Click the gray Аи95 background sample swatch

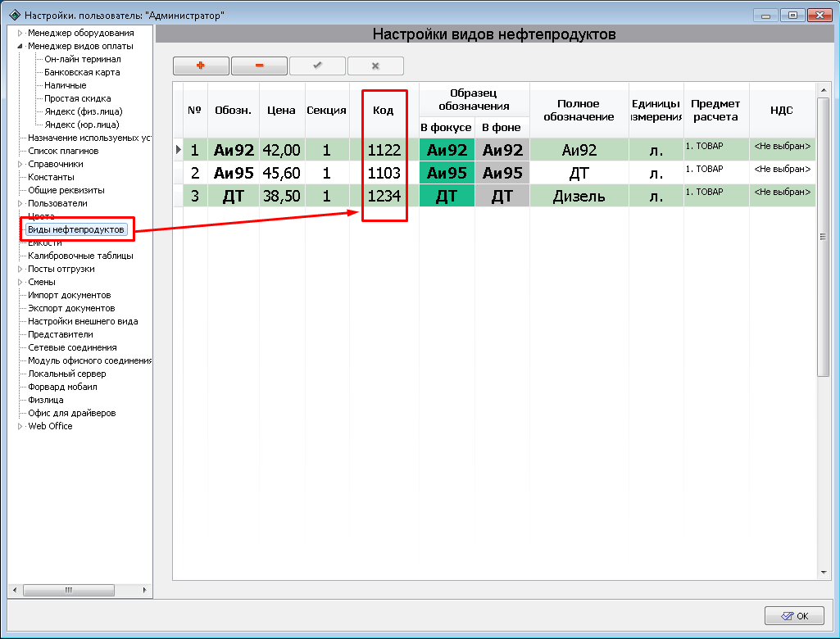[x=502, y=173]
